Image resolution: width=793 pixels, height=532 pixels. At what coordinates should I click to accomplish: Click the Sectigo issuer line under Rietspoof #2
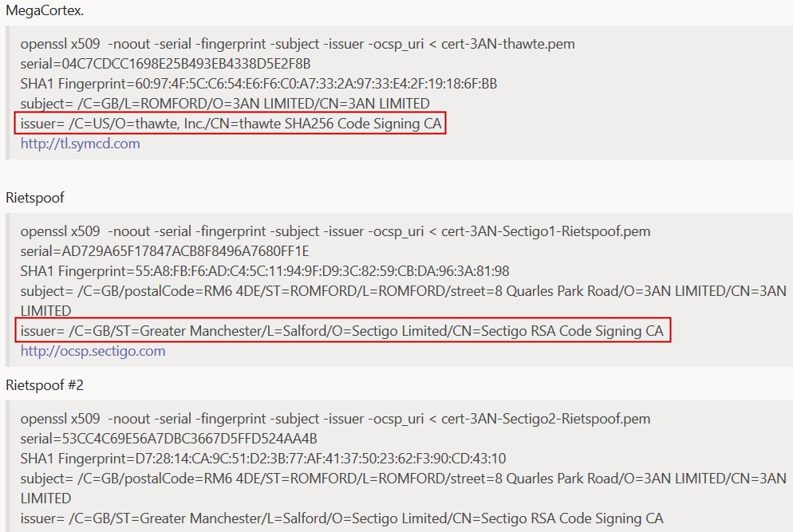342,518
